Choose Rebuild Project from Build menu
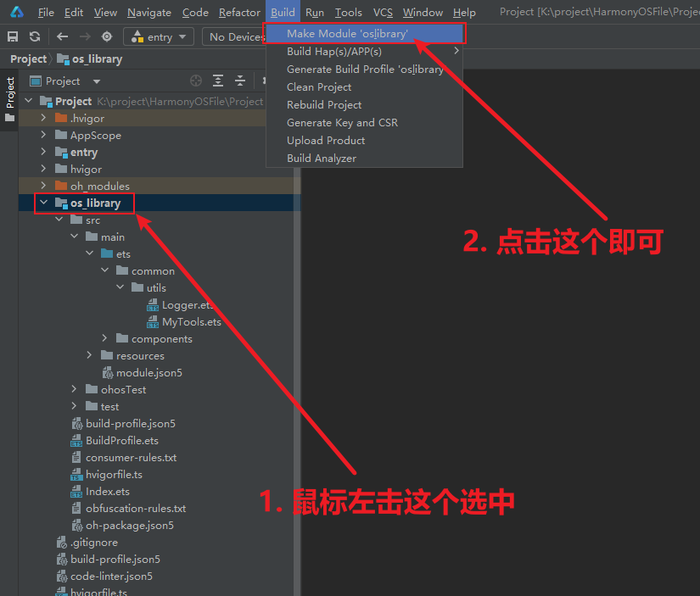 [x=364, y=105]
